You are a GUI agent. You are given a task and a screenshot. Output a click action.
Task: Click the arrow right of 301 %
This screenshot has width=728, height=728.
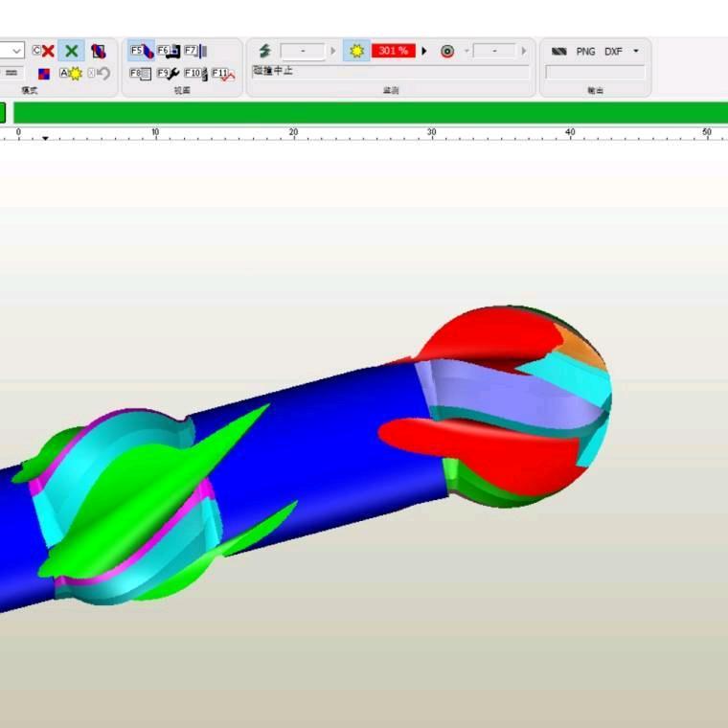pos(424,51)
